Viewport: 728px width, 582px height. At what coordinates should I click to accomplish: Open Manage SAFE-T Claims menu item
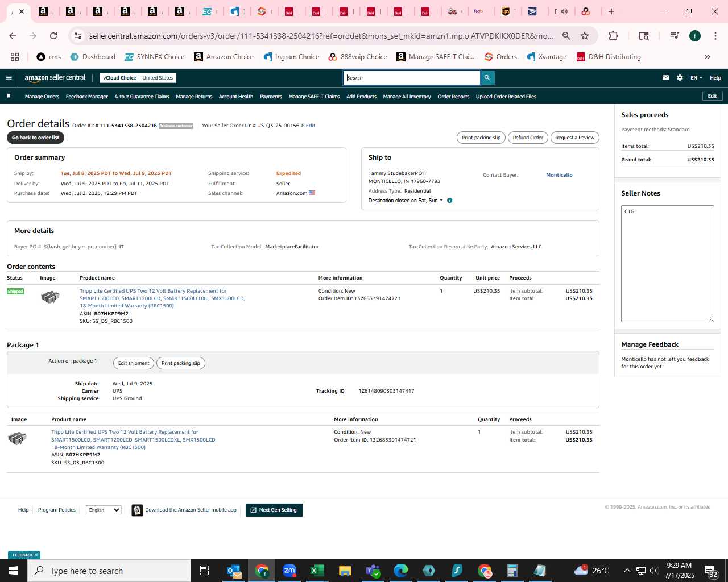pos(314,97)
